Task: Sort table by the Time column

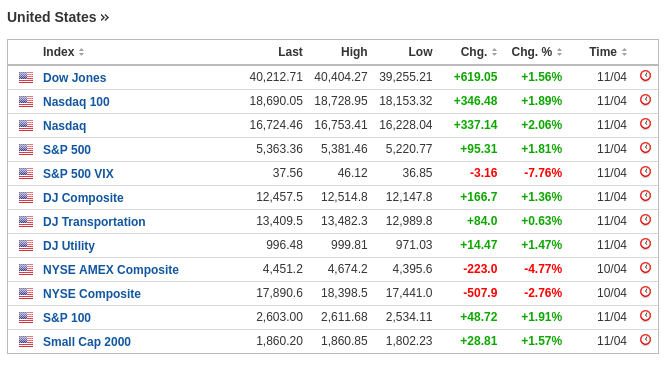Action: pyautogui.click(x=608, y=52)
